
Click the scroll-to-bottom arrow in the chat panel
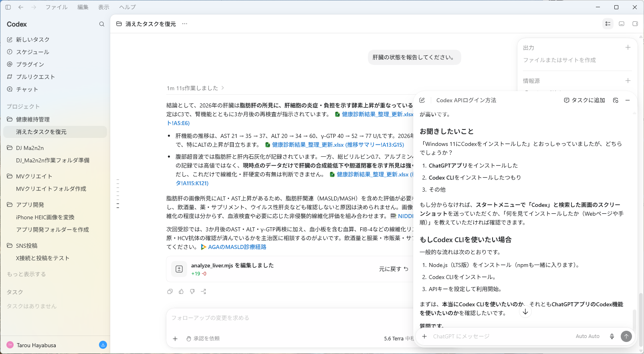pyautogui.click(x=525, y=312)
